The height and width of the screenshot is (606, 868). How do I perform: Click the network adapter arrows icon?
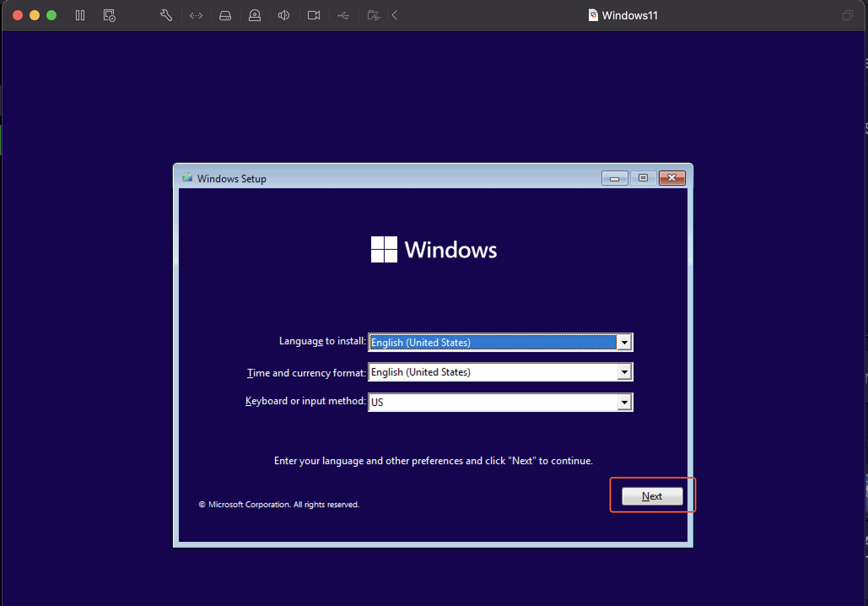[196, 16]
